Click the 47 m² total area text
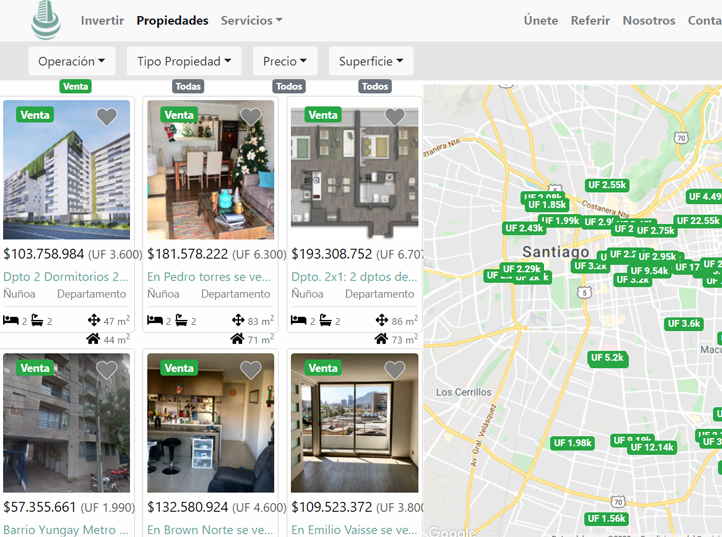This screenshot has height=537, width=722. (116, 321)
